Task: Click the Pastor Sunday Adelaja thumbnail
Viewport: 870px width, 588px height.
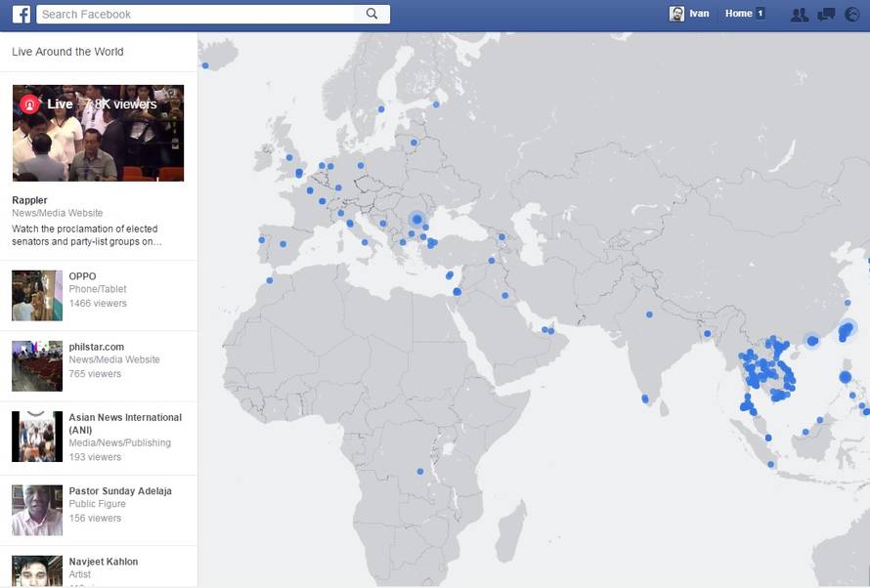Action: tap(37, 510)
